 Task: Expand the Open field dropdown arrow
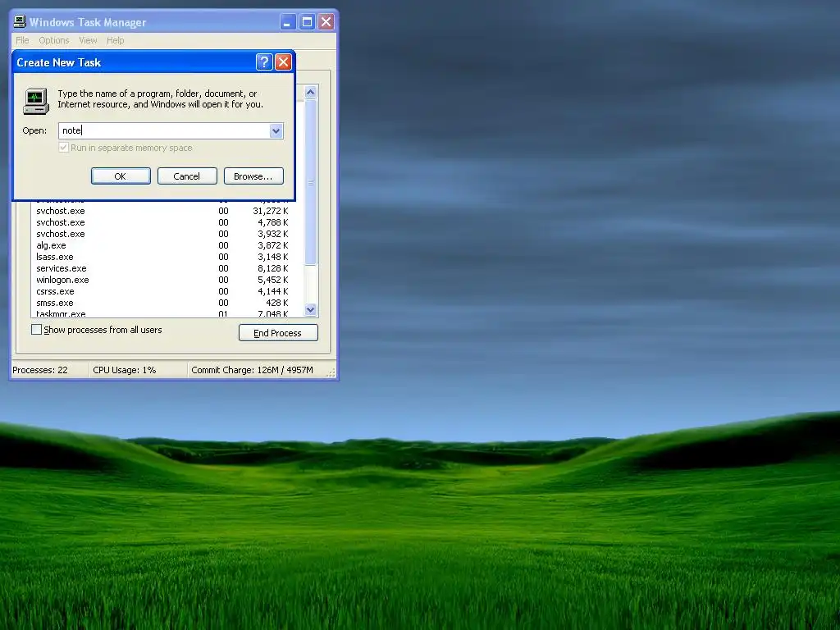276,130
